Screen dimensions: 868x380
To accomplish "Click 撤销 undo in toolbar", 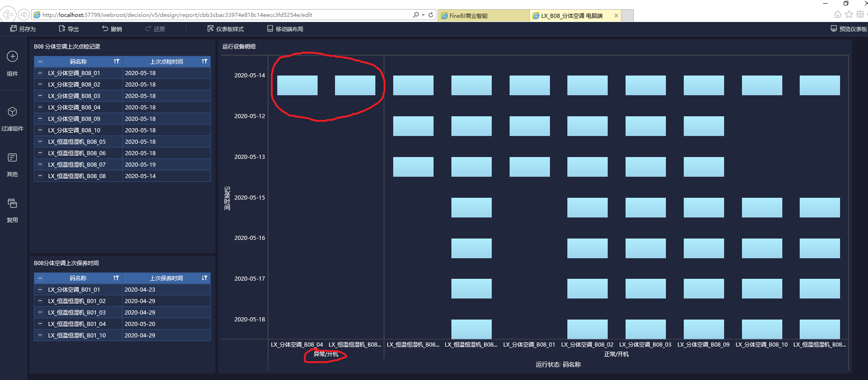I will click(x=112, y=29).
